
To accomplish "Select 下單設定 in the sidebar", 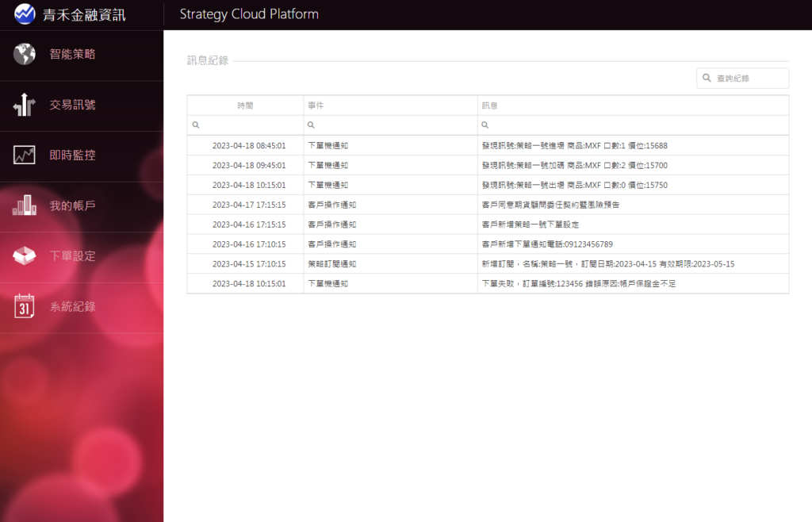I will [x=82, y=255].
